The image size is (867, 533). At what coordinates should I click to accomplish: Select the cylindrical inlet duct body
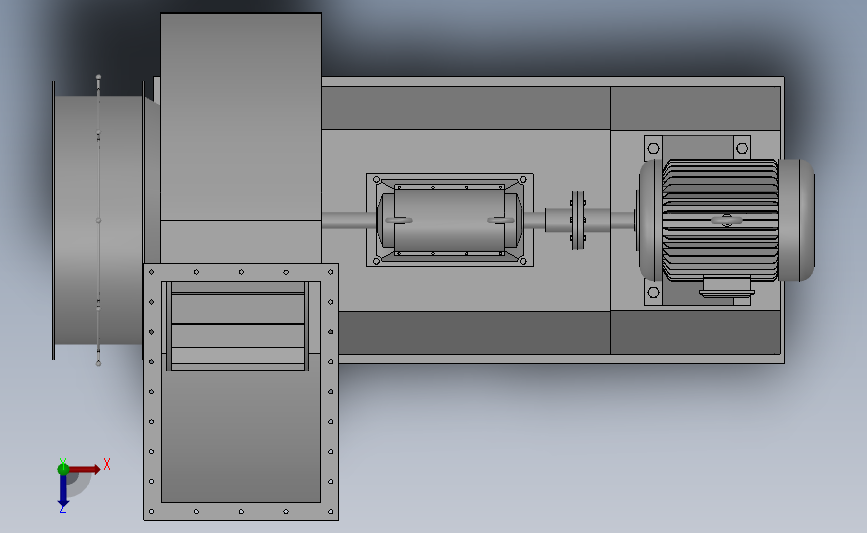tap(98, 220)
